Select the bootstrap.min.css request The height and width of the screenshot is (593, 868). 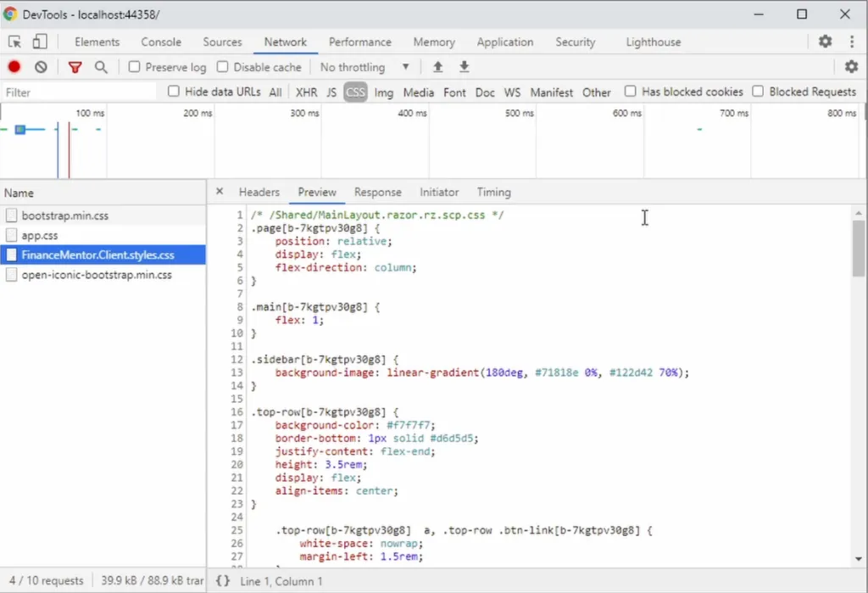pos(103,215)
